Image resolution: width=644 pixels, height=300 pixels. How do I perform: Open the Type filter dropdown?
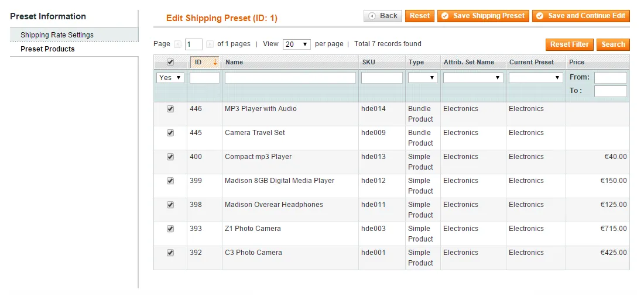pyautogui.click(x=423, y=78)
